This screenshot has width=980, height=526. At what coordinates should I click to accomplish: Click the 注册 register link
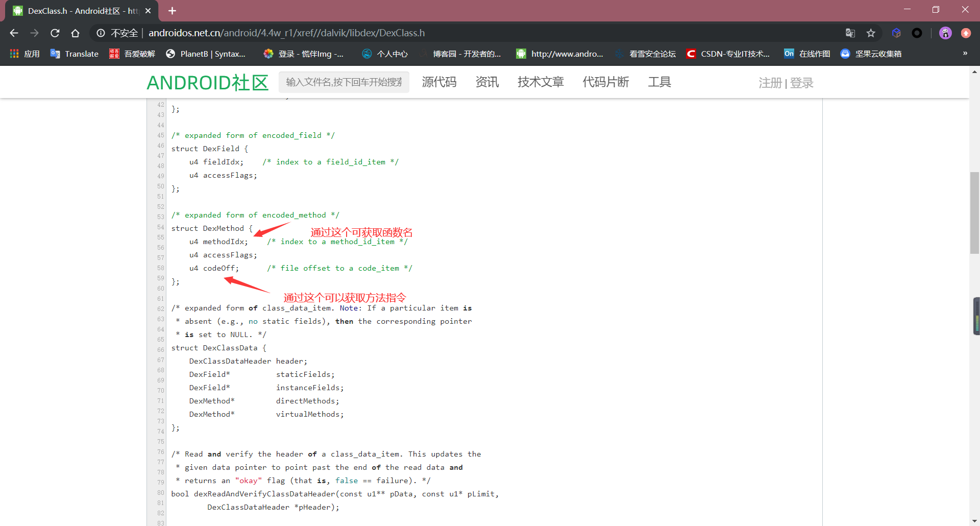click(x=770, y=83)
